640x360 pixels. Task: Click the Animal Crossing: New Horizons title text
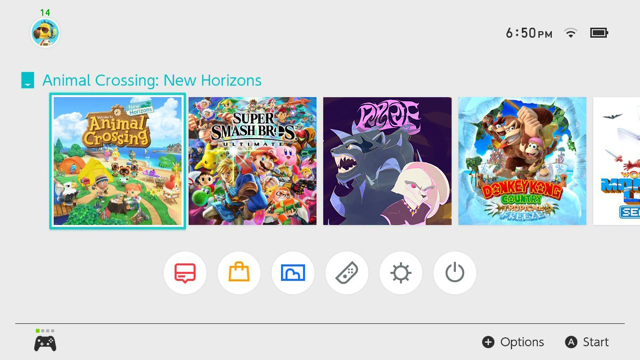pos(152,80)
